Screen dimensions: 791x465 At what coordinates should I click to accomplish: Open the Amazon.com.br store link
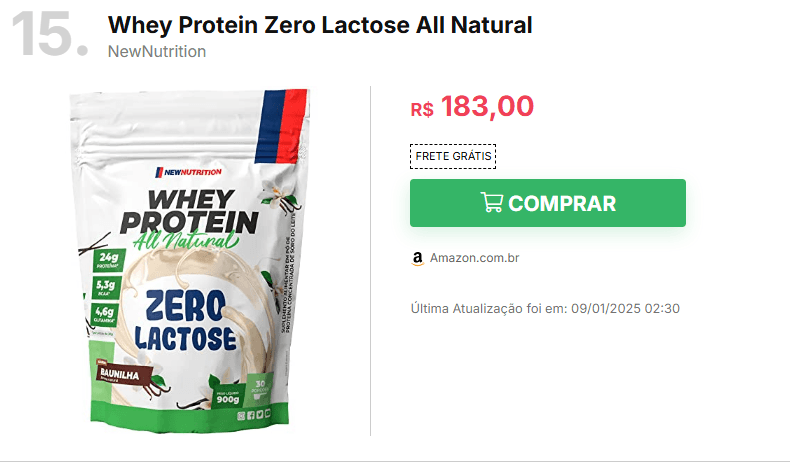click(474, 258)
